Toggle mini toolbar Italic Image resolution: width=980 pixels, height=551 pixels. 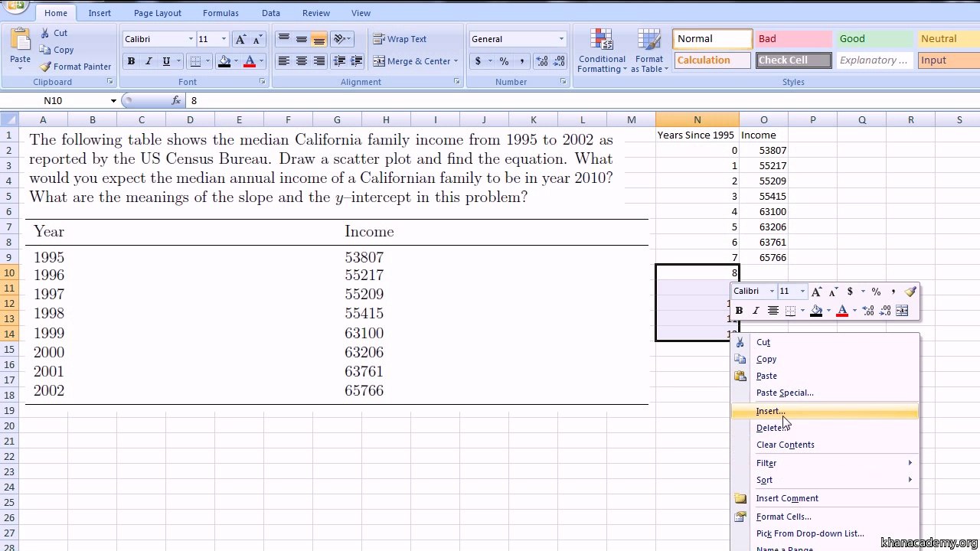click(756, 311)
